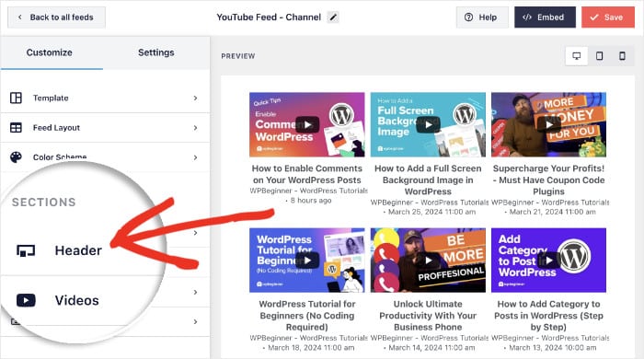Open the Settings tab
The height and width of the screenshot is (359, 644).
point(156,52)
